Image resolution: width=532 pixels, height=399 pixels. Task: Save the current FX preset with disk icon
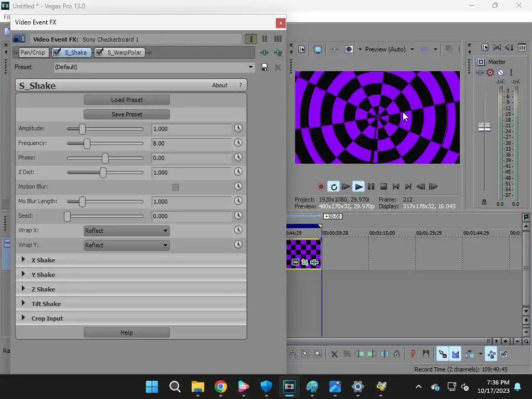[x=264, y=67]
